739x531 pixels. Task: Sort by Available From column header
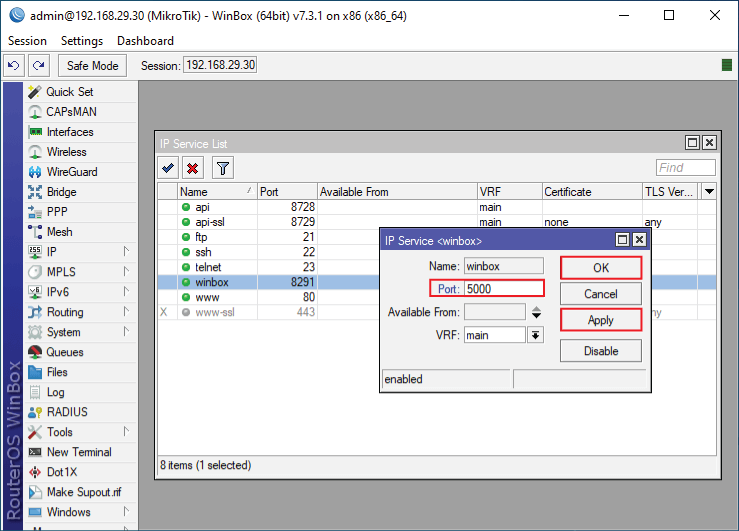[x=397, y=192]
